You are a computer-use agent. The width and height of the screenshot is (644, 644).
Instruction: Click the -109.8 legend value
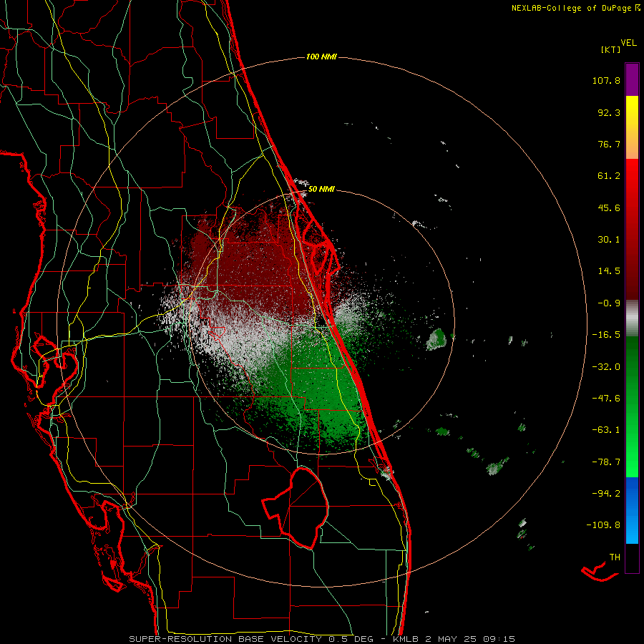point(603,525)
